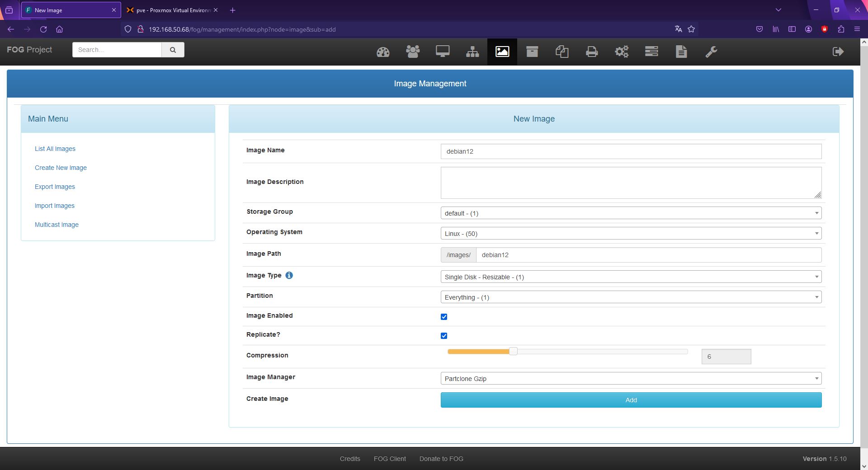868x470 pixels.
Task: Click the translate page icon
Action: pos(678,29)
